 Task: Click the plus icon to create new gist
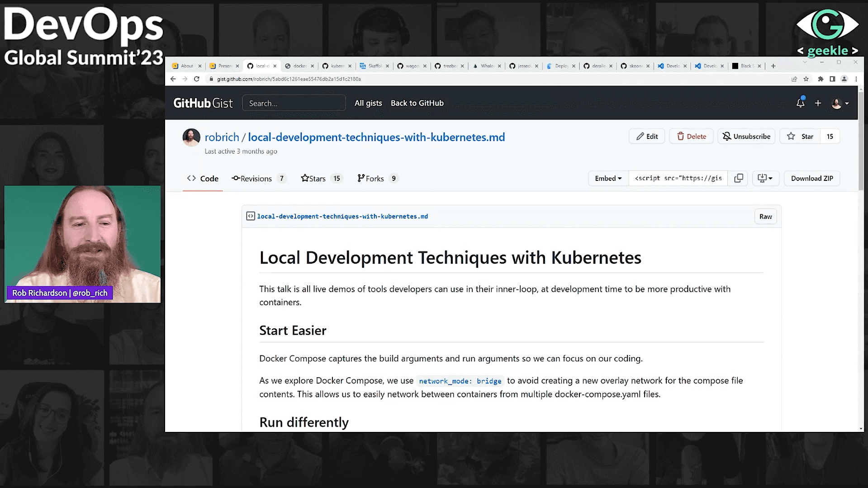tap(818, 103)
